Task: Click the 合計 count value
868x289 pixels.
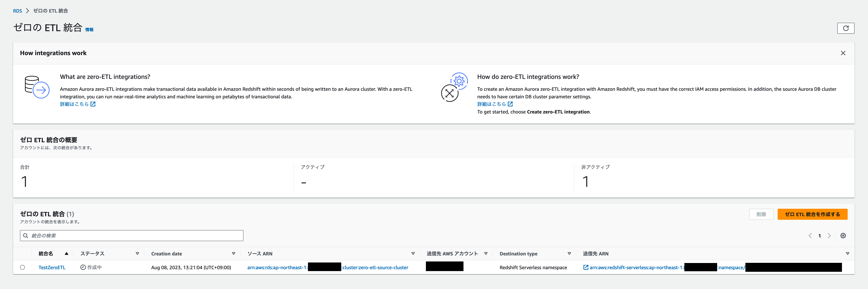Action: [x=24, y=182]
